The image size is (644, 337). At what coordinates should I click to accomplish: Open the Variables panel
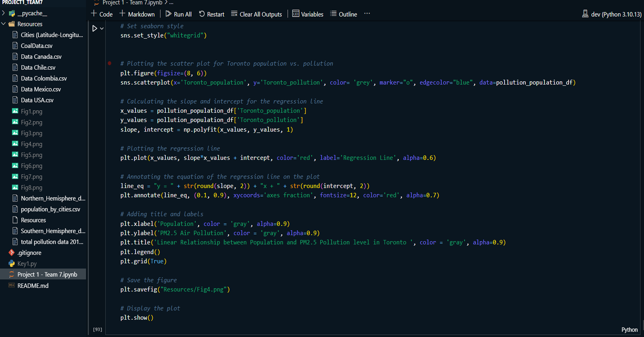(x=308, y=14)
